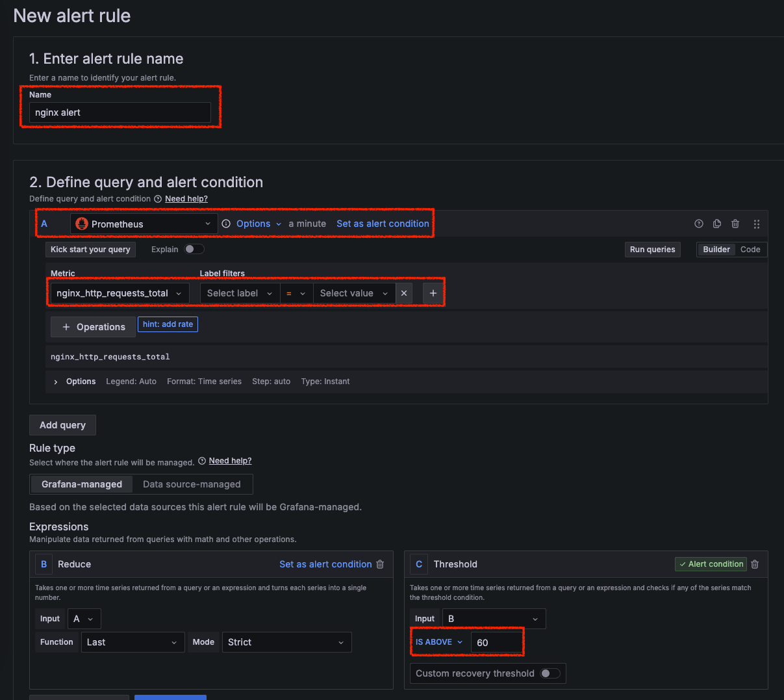Viewport: 784px width, 700px height.
Task: Remove the label filter with X icon
Action: [404, 293]
